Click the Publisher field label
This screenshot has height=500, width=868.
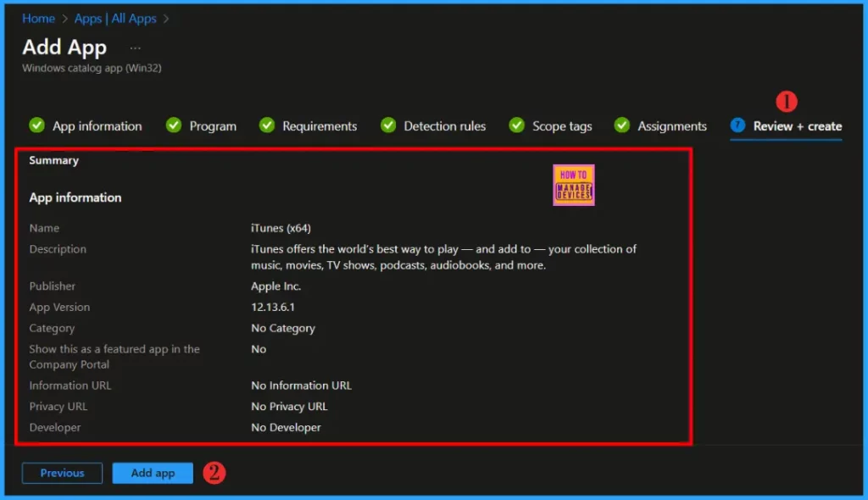(x=52, y=286)
